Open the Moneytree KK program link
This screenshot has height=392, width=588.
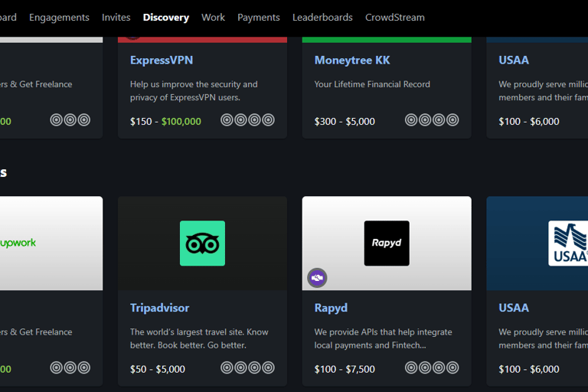coord(352,60)
